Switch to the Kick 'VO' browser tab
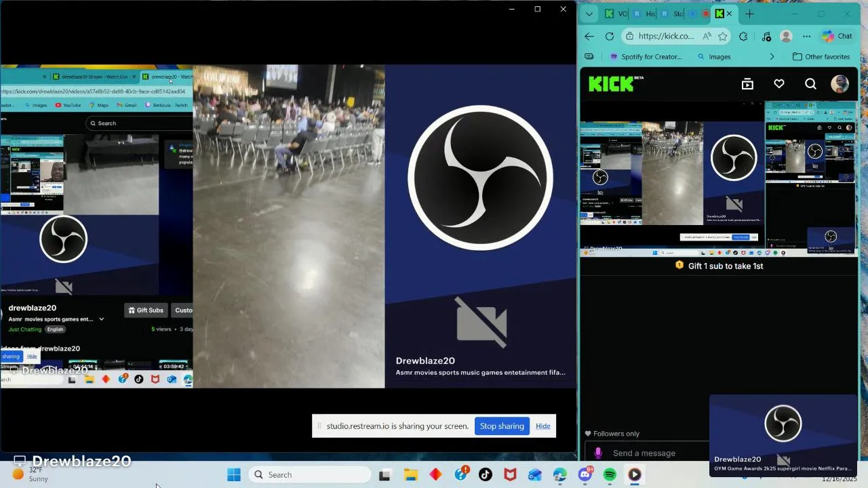This screenshot has height=488, width=868. click(616, 14)
